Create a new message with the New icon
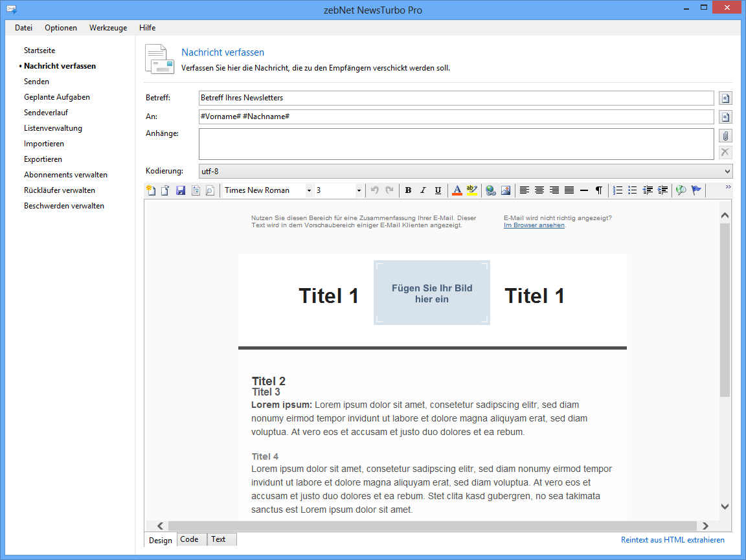Viewport: 746px width, 560px height. click(x=151, y=190)
